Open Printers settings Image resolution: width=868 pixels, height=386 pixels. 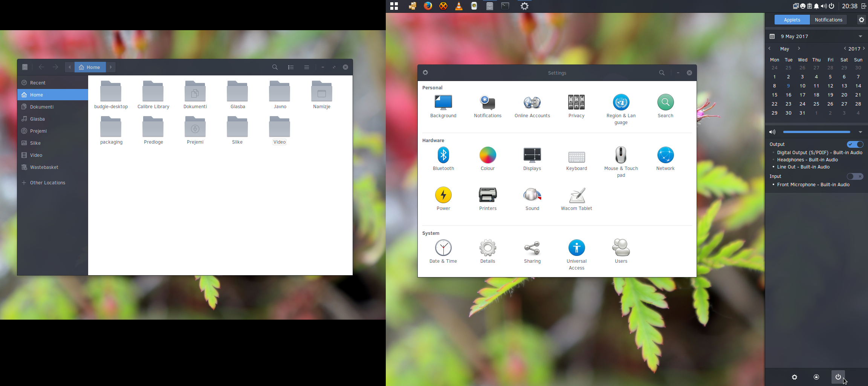pyautogui.click(x=487, y=199)
